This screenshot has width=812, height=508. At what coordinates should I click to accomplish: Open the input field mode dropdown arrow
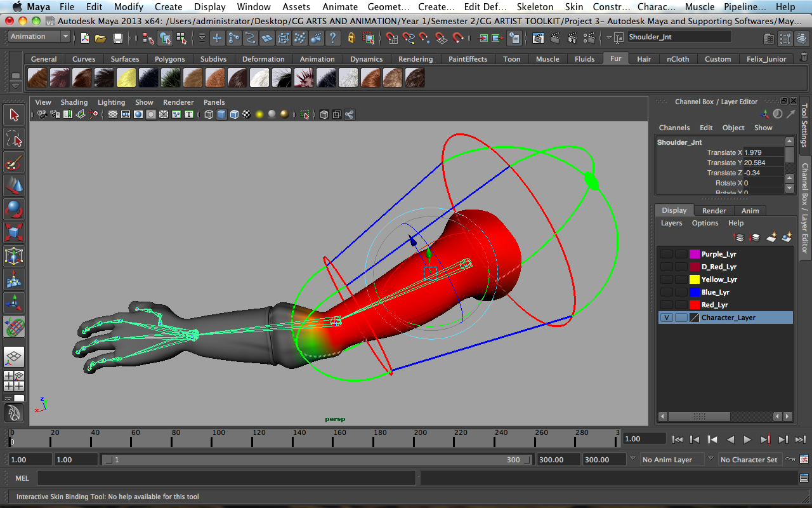610,37
